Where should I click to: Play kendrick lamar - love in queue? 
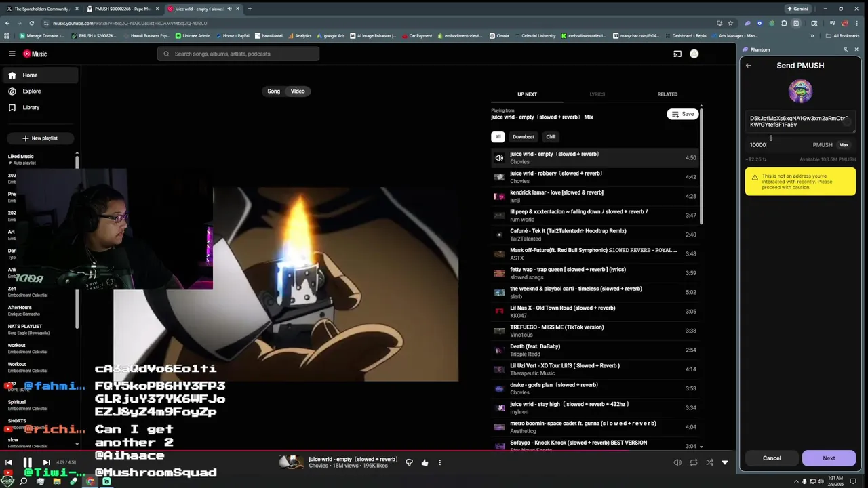click(595, 196)
